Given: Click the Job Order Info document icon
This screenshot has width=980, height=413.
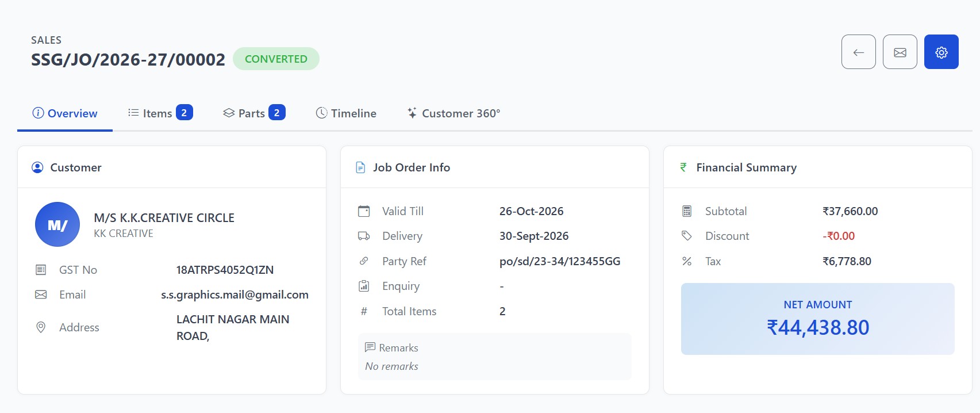Looking at the screenshot, I should [360, 167].
